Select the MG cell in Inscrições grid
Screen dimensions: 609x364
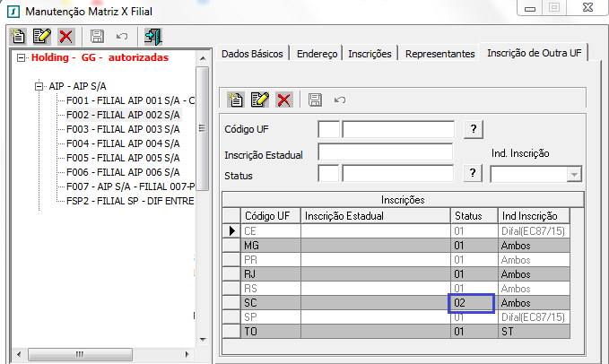click(x=271, y=246)
